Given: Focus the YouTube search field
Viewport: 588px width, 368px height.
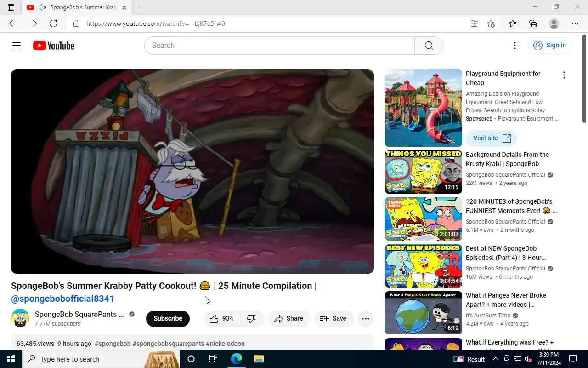Looking at the screenshot, I should pos(279,46).
